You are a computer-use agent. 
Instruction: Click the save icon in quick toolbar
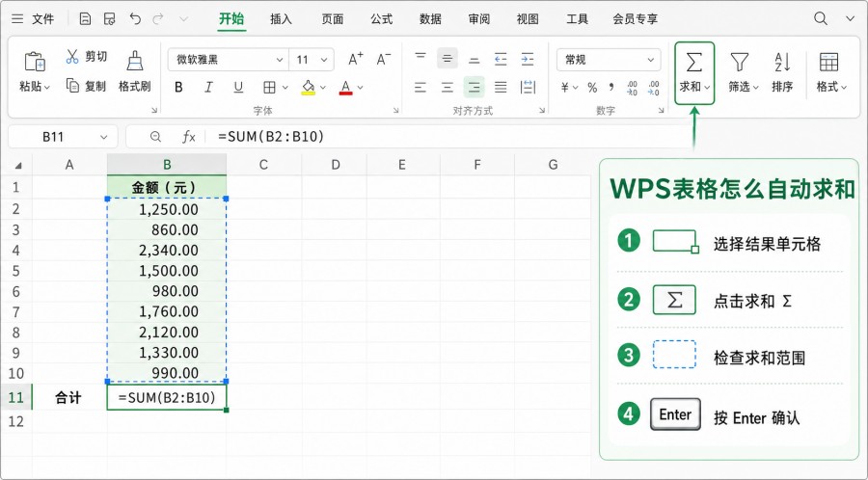tap(110, 19)
